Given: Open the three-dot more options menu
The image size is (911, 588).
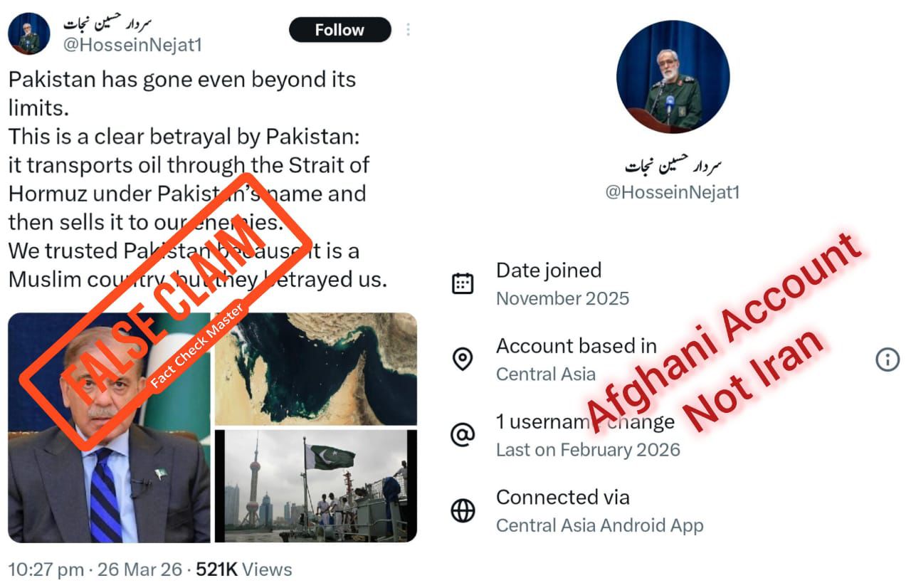Looking at the screenshot, I should point(408,30).
